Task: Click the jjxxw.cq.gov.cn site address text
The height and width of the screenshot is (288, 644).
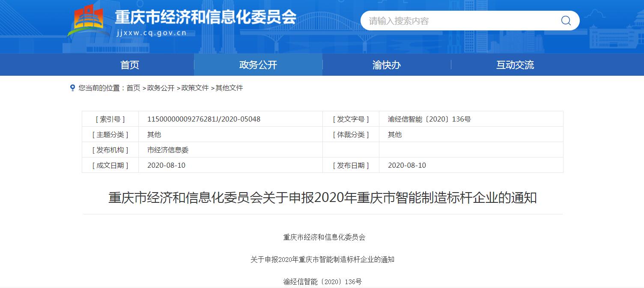Action: coord(151,33)
